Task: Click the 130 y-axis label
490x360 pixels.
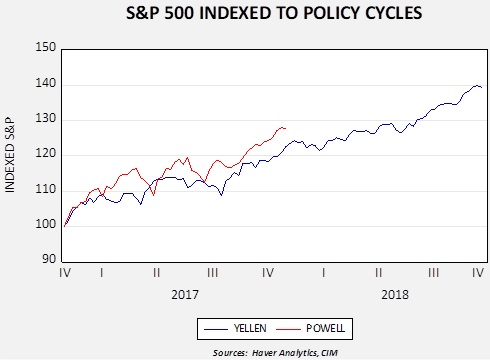Action: [46, 118]
